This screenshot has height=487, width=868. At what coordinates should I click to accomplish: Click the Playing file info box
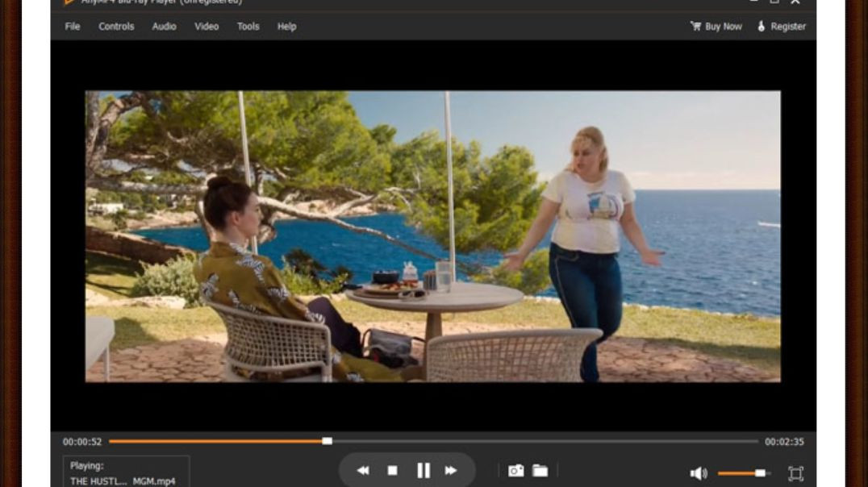pyautogui.click(x=126, y=472)
